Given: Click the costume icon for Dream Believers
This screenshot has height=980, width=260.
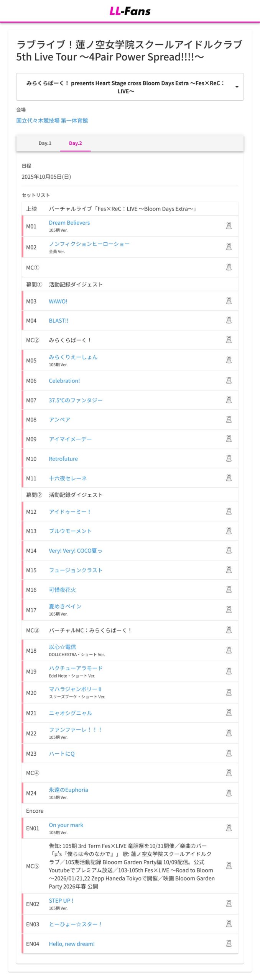Looking at the screenshot, I should (x=229, y=226).
